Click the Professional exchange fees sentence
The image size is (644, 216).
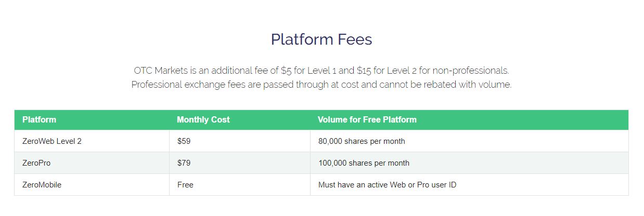click(321, 85)
